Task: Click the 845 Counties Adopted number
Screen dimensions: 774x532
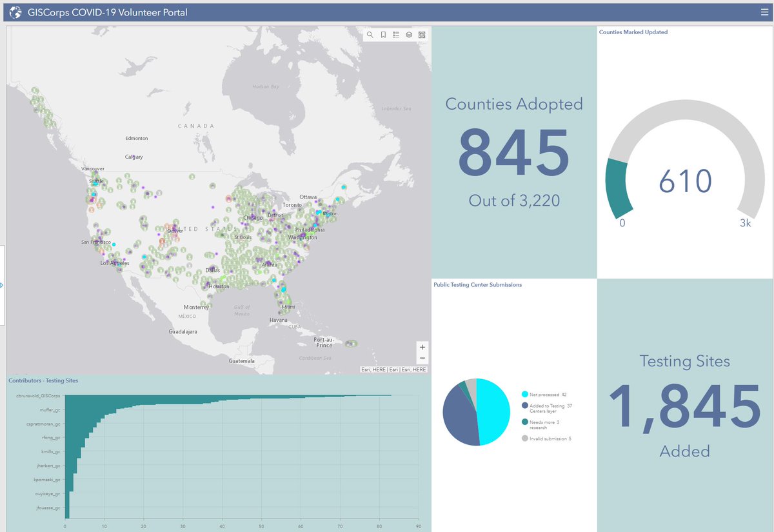Action: (x=513, y=153)
